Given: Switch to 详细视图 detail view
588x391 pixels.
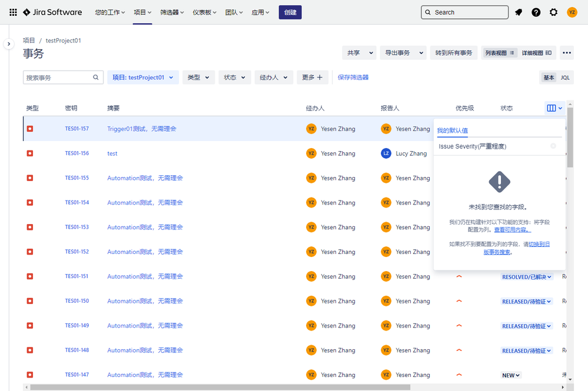Looking at the screenshot, I should coord(536,53).
